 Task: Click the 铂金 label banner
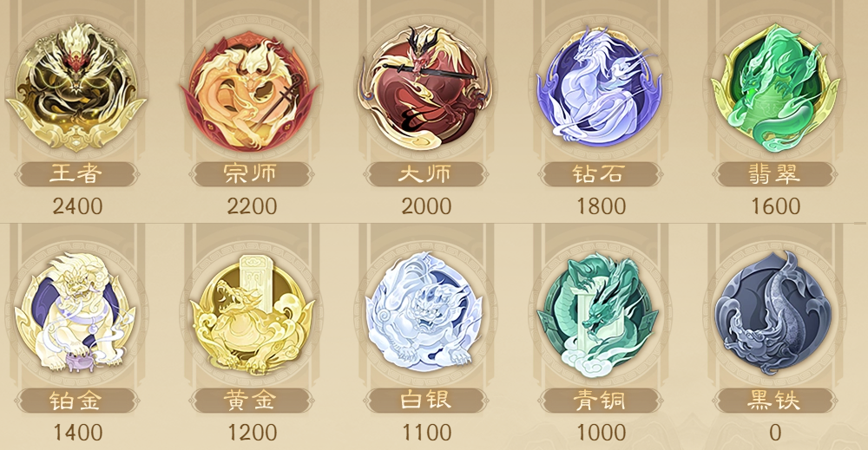76,401
